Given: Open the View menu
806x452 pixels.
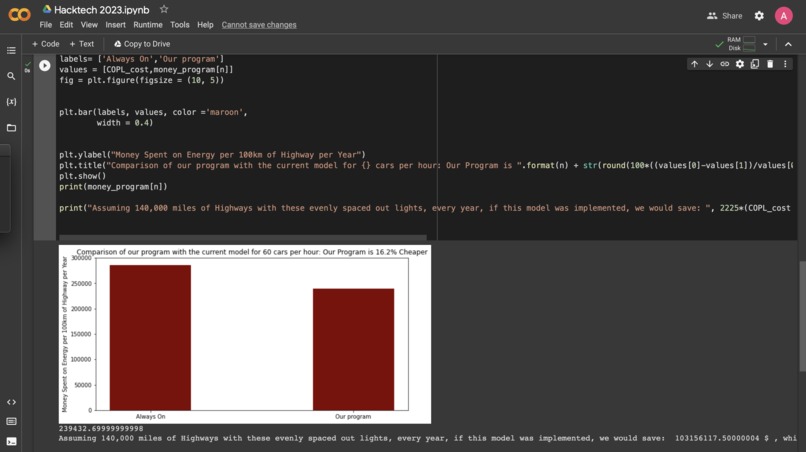Looking at the screenshot, I should [x=89, y=25].
